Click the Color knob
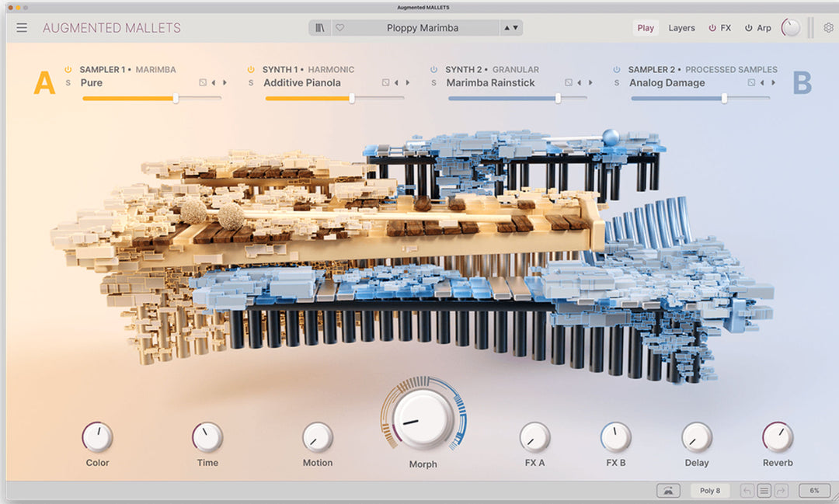Image resolution: width=839 pixels, height=504 pixels. [x=97, y=436]
